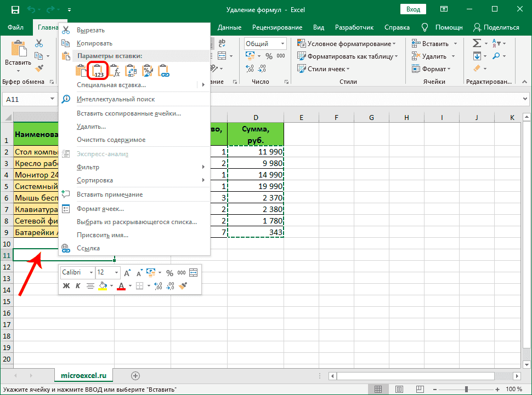Viewport: 532px width, 395px height.
Task: Open the Общий number format dropdown
Action: [x=284, y=43]
